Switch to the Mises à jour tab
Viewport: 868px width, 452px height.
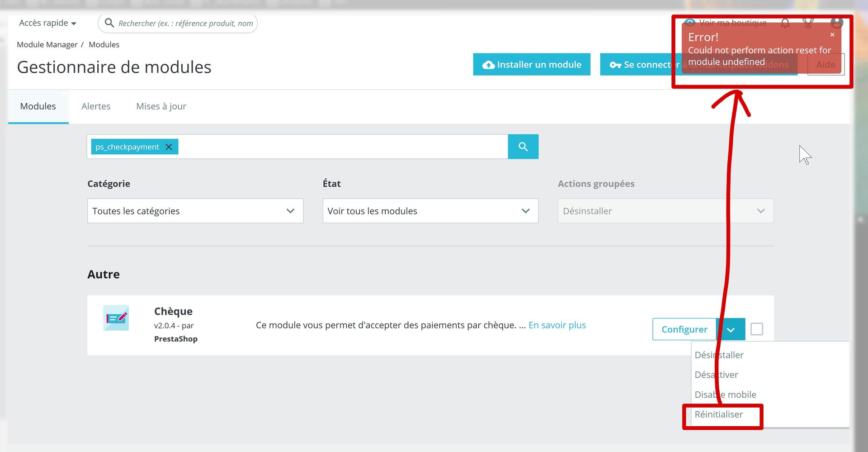pos(161,106)
